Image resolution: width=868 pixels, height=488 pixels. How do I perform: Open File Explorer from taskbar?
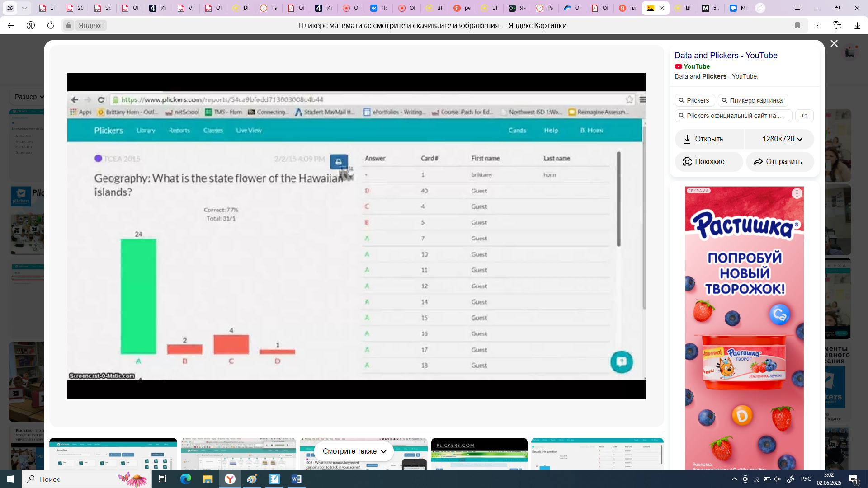(208, 479)
